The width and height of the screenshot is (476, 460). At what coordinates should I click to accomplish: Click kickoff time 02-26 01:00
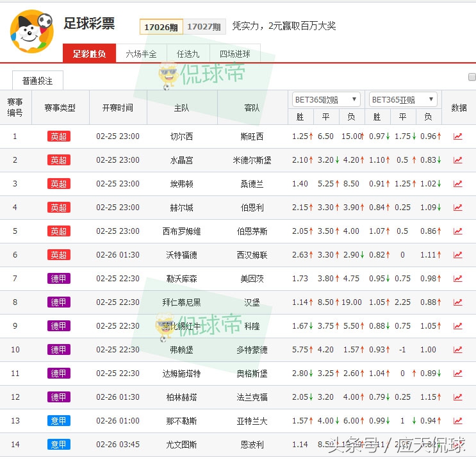tap(118, 420)
